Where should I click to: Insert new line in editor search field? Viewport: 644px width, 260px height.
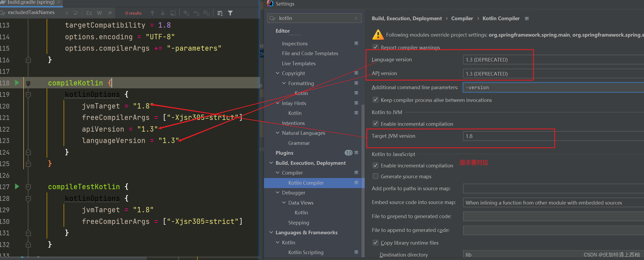click(x=76, y=13)
